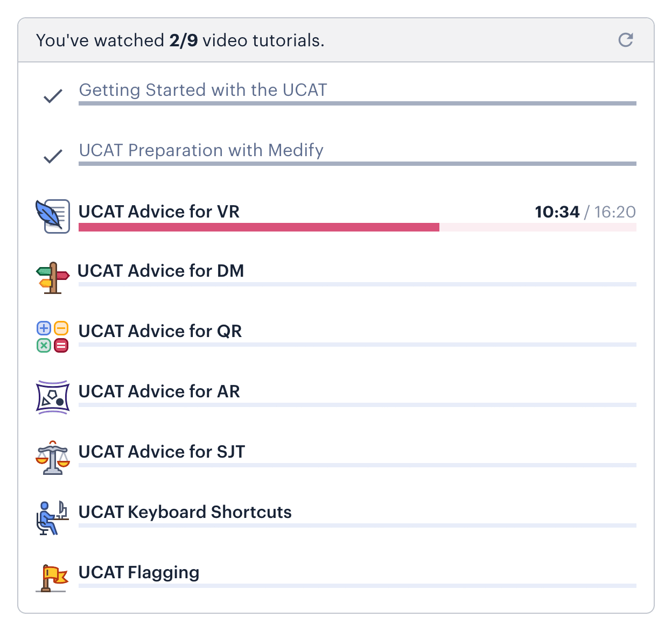Viewport: 672px width, 631px height.
Task: Click the refresh icon in the header
Action: [625, 40]
